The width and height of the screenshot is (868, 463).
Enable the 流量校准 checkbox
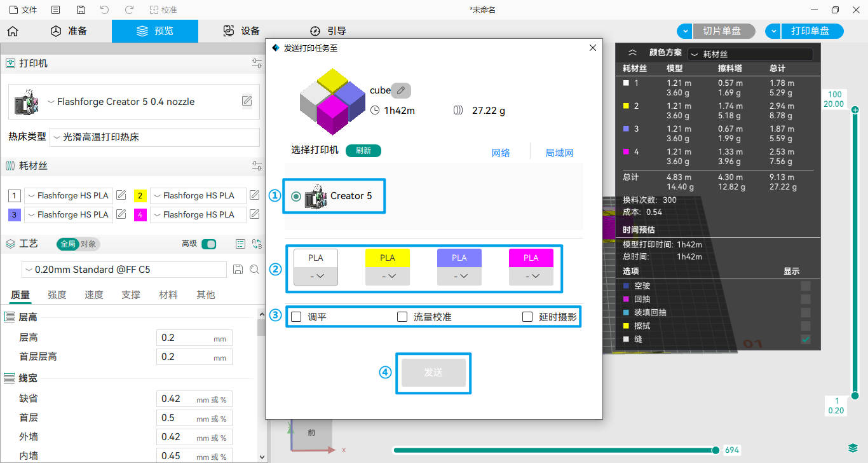pos(402,317)
